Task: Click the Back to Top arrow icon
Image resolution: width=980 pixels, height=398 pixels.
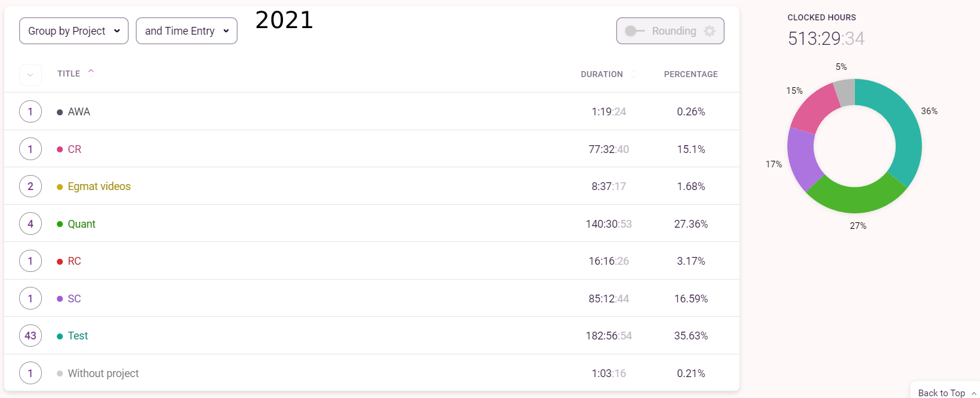Action: (x=973, y=393)
